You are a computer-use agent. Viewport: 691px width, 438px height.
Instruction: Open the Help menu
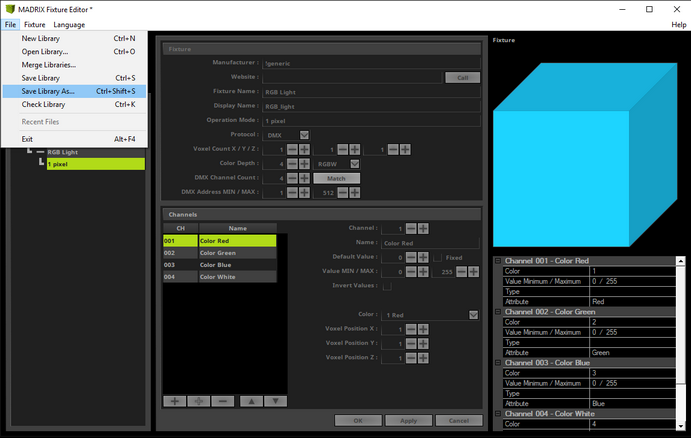679,25
